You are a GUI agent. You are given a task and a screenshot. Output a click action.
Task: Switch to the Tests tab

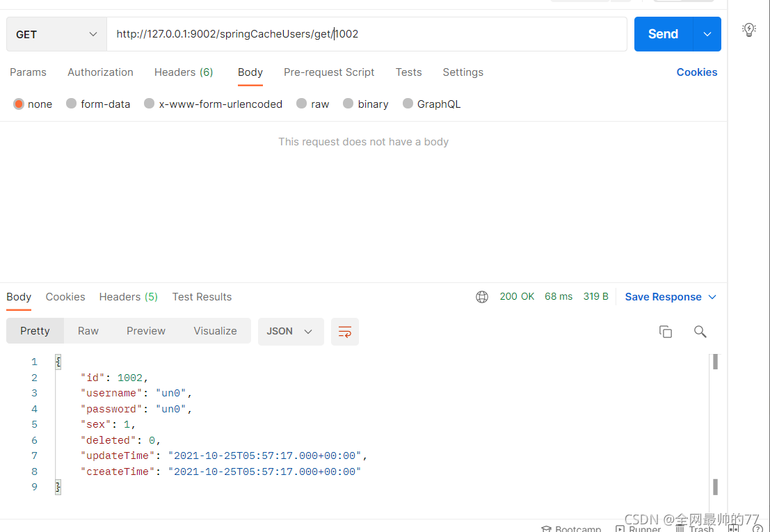[x=408, y=72]
